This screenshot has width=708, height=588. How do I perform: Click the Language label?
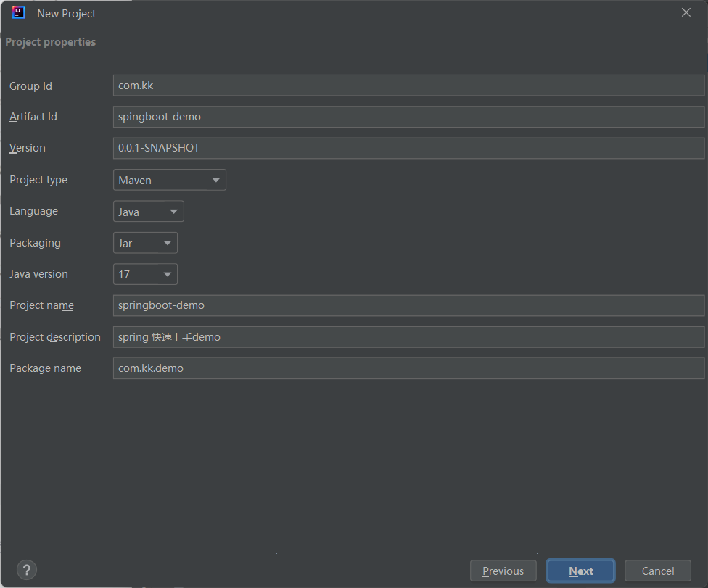click(34, 211)
